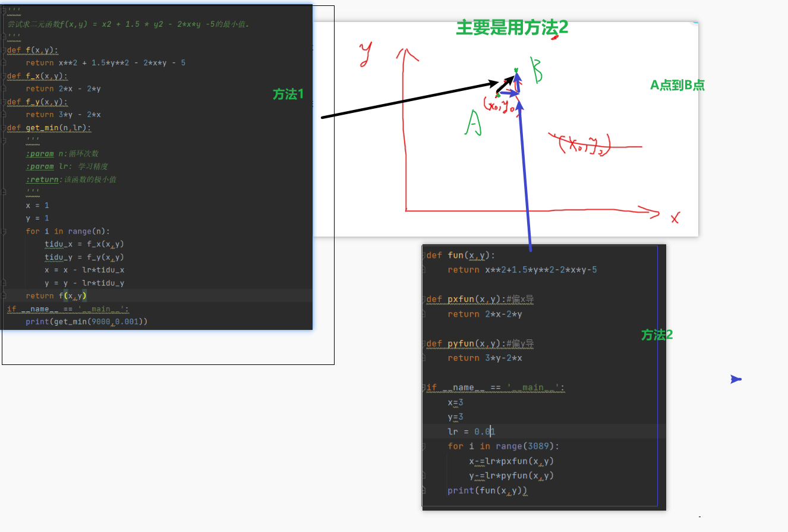
Task: Click the gutter marker beside def pxfun
Action: tap(424, 299)
